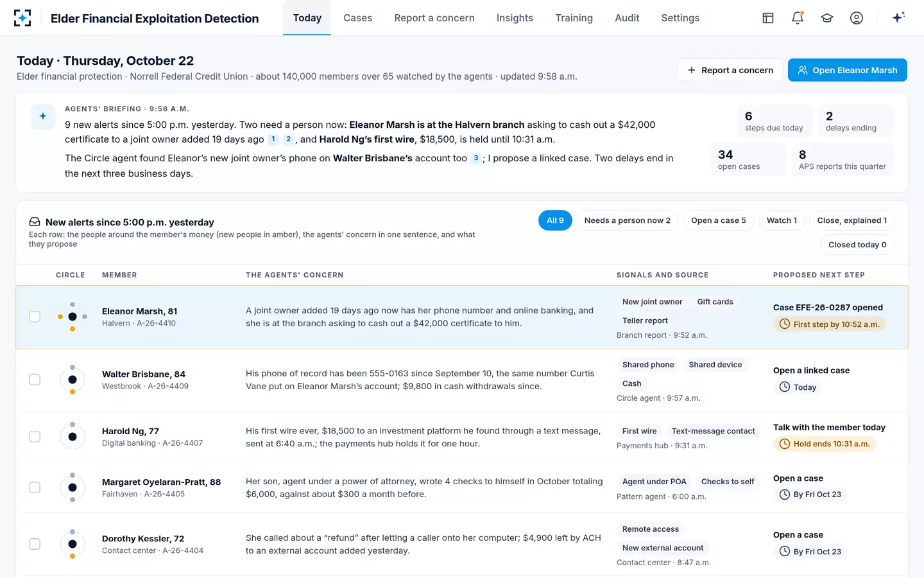Open citation 3 in the briefing
This screenshot has height=578, width=924.
tap(476, 158)
